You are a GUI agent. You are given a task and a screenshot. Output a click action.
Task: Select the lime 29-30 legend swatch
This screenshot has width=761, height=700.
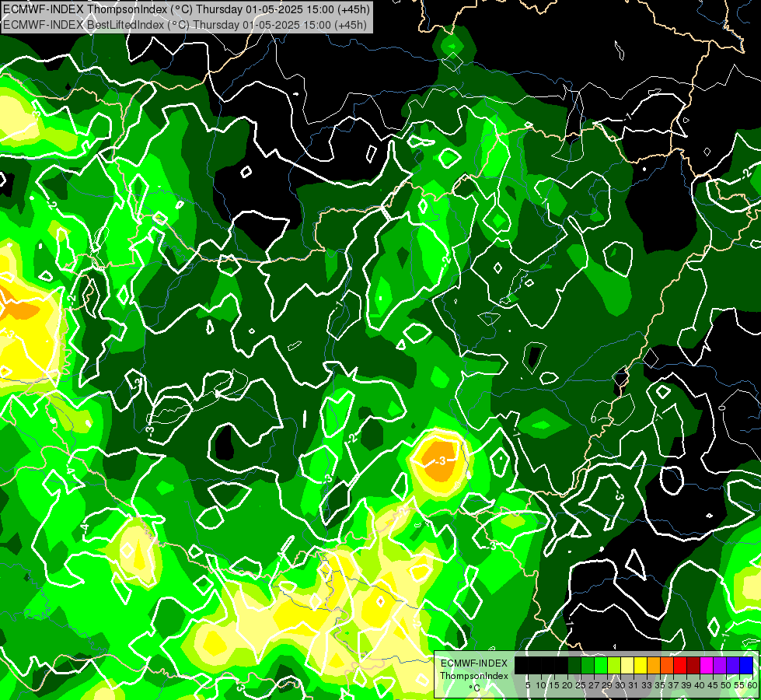(x=614, y=665)
